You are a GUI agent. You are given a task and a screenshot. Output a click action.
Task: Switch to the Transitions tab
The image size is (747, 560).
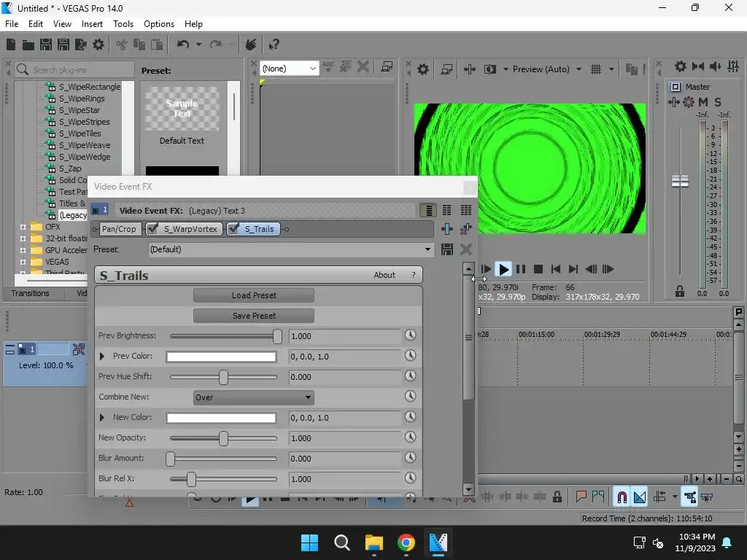point(30,293)
